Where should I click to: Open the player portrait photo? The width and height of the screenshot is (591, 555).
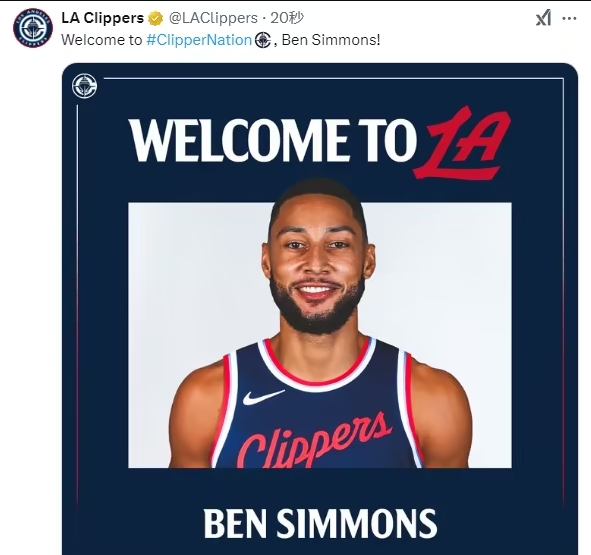point(320,335)
